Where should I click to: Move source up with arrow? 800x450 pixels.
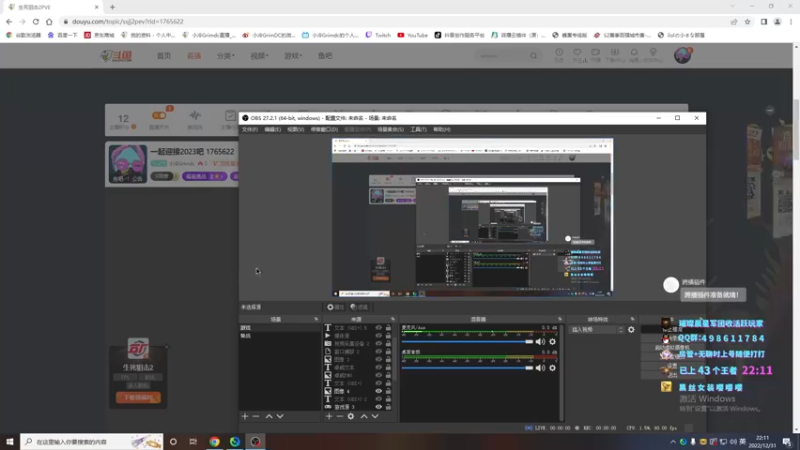[x=364, y=416]
